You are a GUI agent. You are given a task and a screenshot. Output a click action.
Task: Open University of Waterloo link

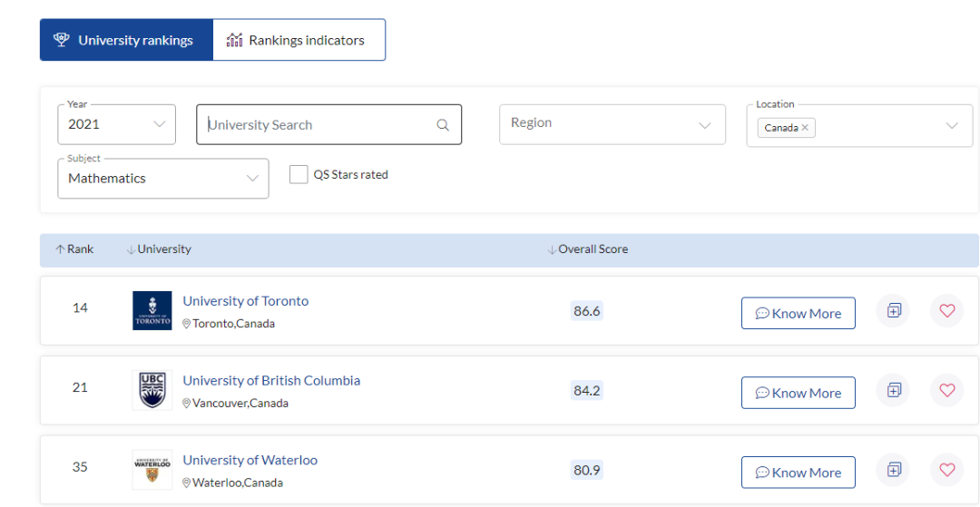[x=250, y=460]
